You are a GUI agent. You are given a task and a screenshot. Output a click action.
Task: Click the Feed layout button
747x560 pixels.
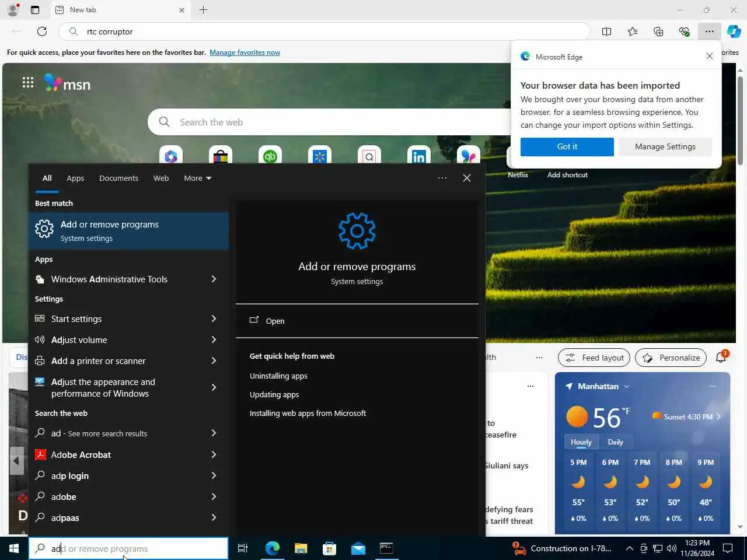[594, 358]
